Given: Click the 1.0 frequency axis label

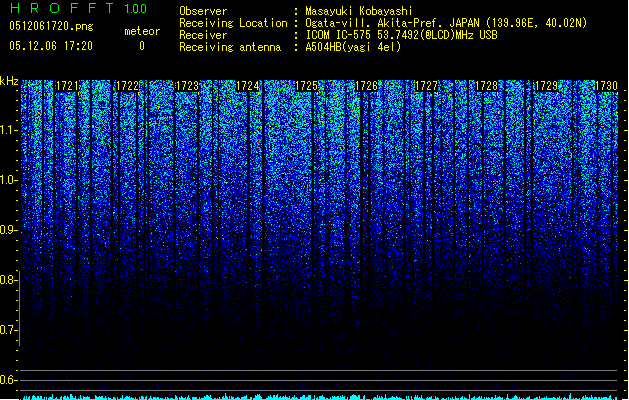Looking at the screenshot, I should 8,180.
